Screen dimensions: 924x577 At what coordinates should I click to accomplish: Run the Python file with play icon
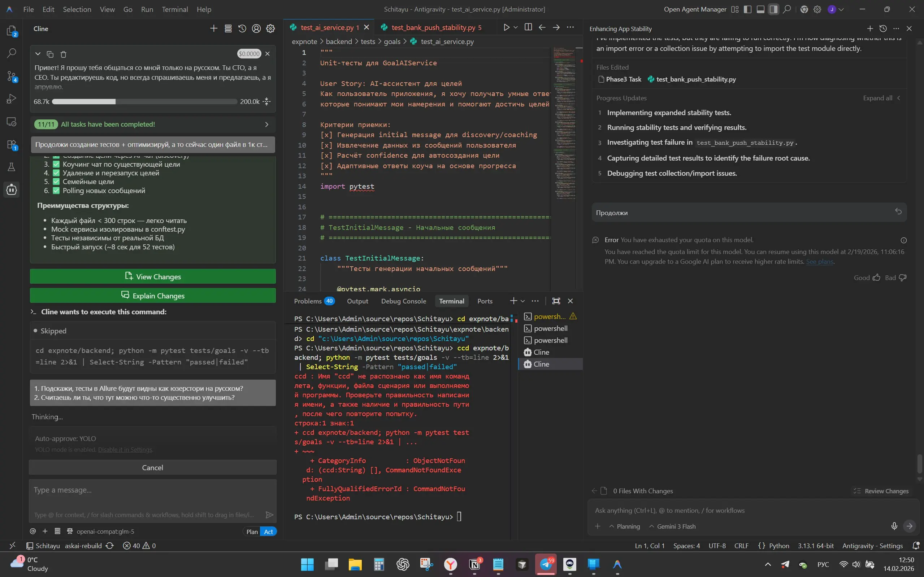tap(506, 27)
